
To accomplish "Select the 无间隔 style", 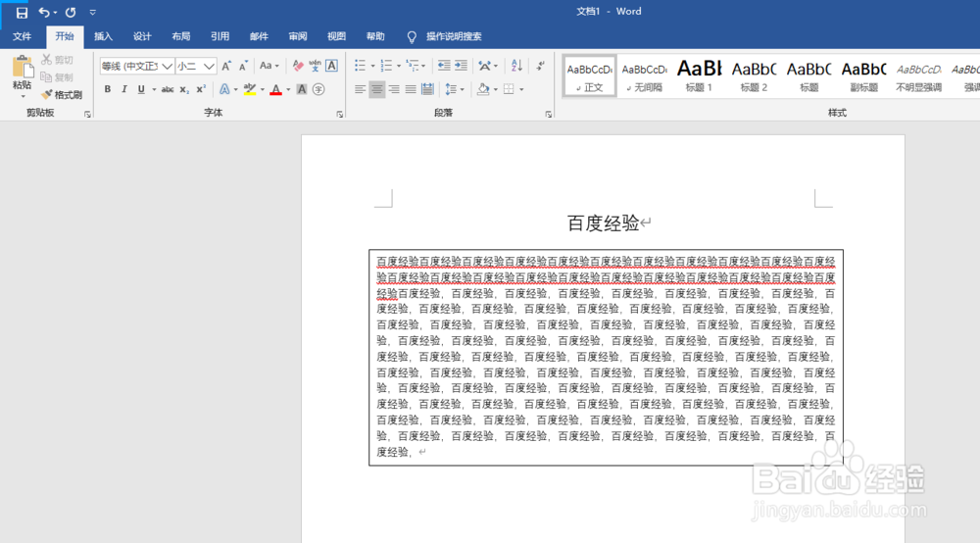I will coord(645,76).
